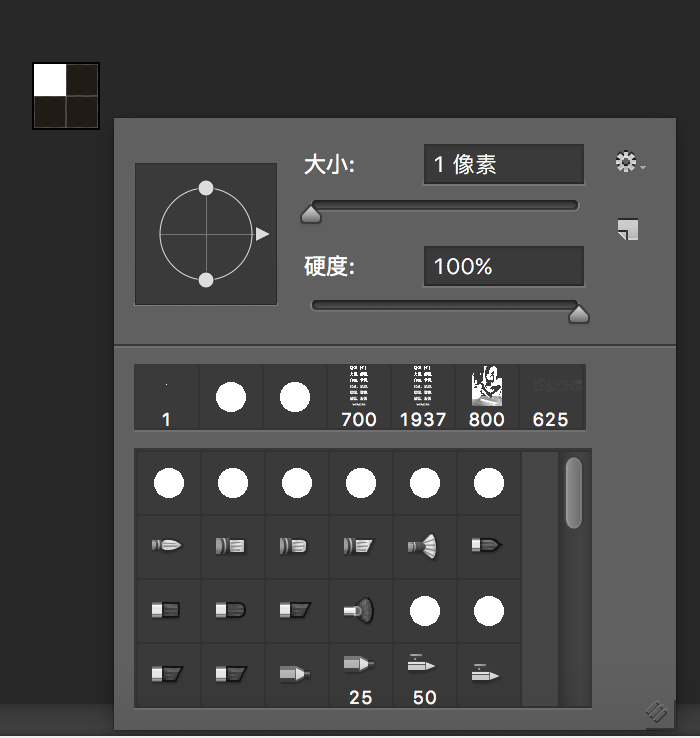
Task: Choose the recent brush labeled 1937
Action: coord(423,397)
